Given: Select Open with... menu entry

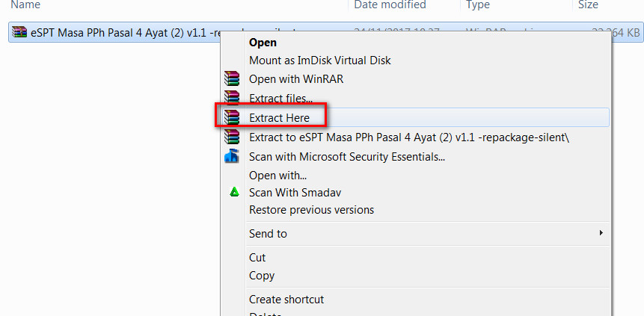Looking at the screenshot, I should [x=277, y=176].
